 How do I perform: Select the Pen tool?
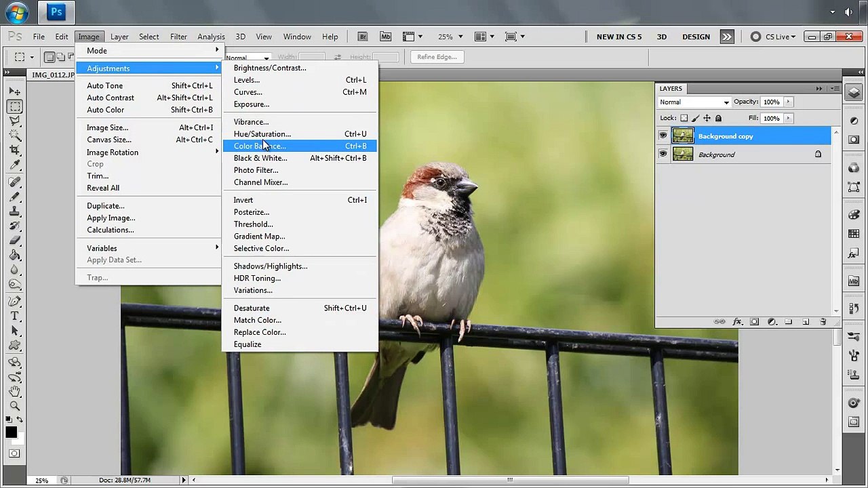point(15,302)
